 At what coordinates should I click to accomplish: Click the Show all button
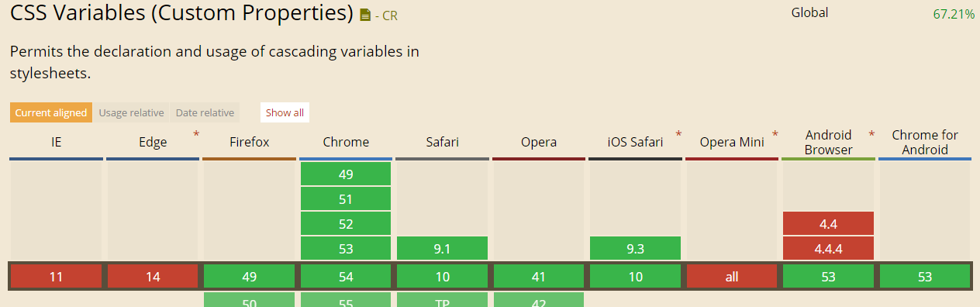(285, 112)
